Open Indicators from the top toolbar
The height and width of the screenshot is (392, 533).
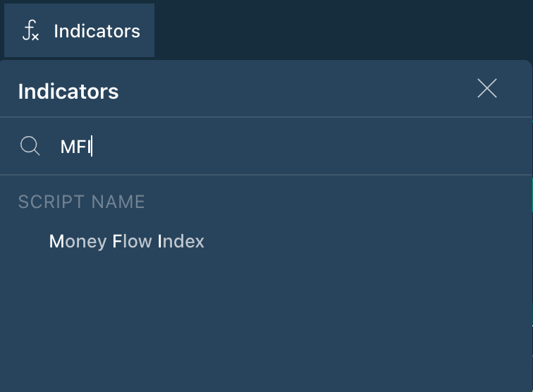point(79,31)
